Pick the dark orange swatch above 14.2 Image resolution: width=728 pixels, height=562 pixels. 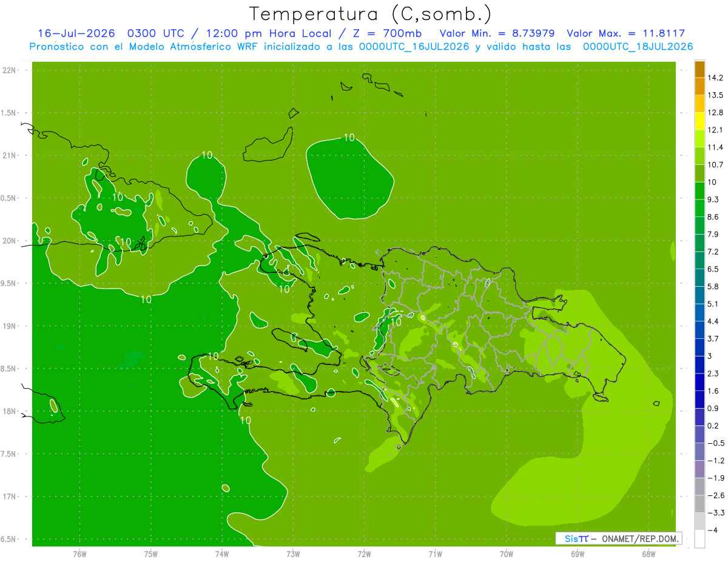[x=699, y=69]
